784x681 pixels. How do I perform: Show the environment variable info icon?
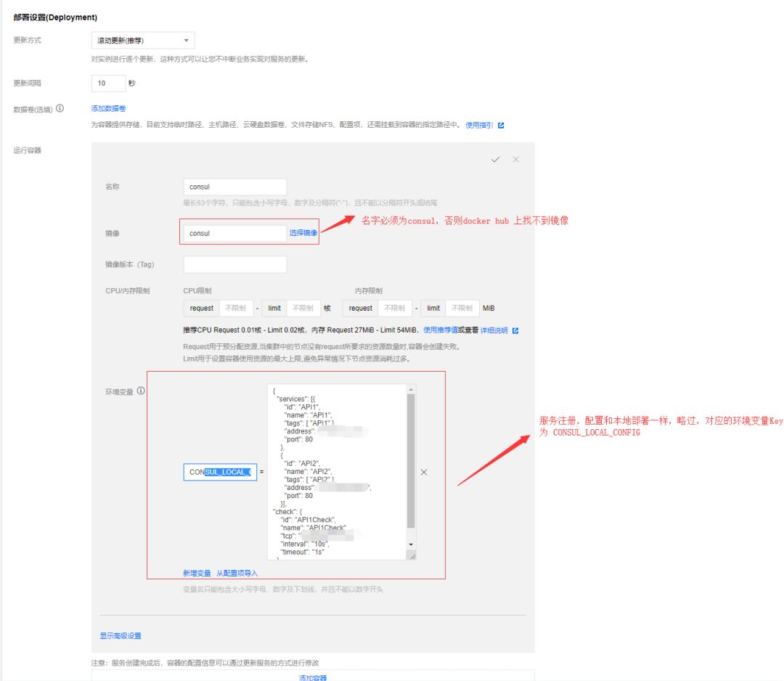141,391
